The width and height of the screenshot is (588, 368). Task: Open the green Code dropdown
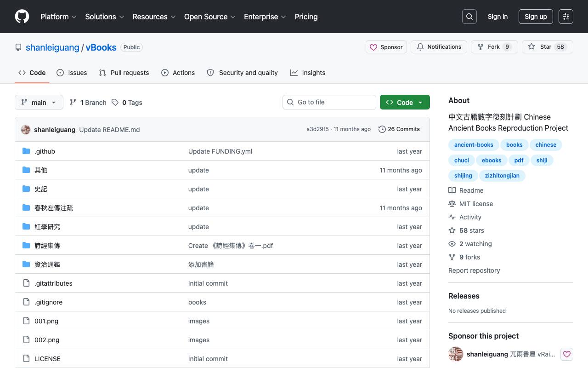click(405, 102)
